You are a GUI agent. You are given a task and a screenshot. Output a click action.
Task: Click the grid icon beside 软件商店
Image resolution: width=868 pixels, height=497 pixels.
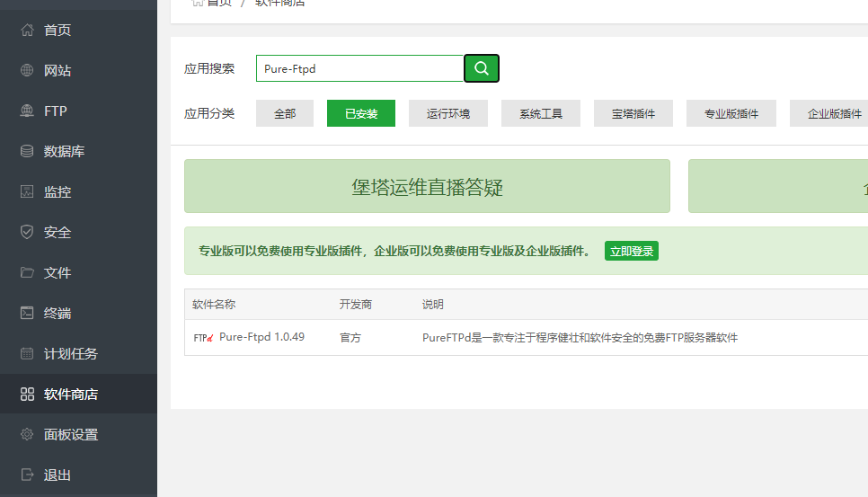click(27, 394)
